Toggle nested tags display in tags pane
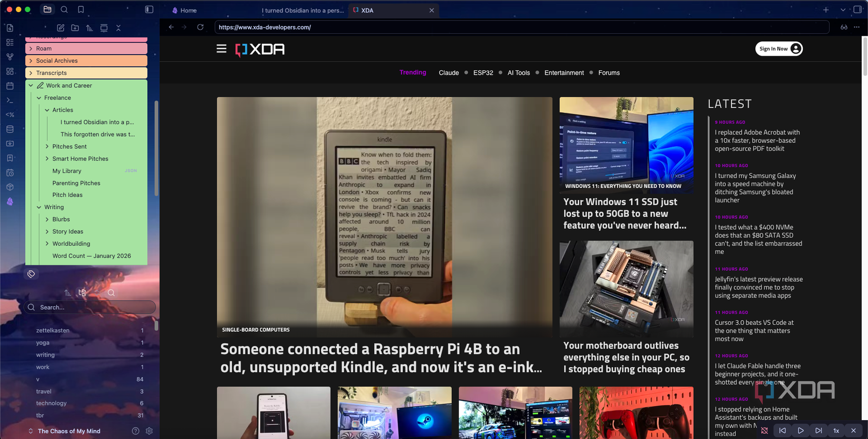The width and height of the screenshot is (868, 439). (82, 293)
